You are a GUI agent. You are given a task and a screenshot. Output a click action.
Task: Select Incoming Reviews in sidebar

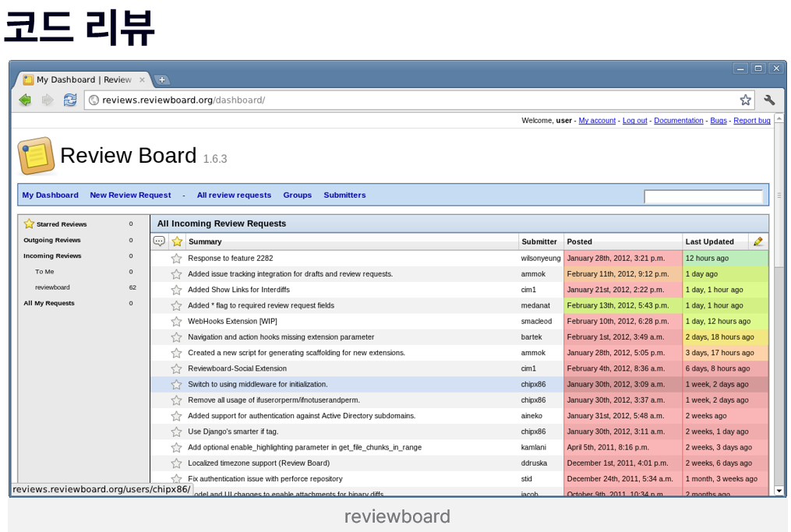click(52, 255)
